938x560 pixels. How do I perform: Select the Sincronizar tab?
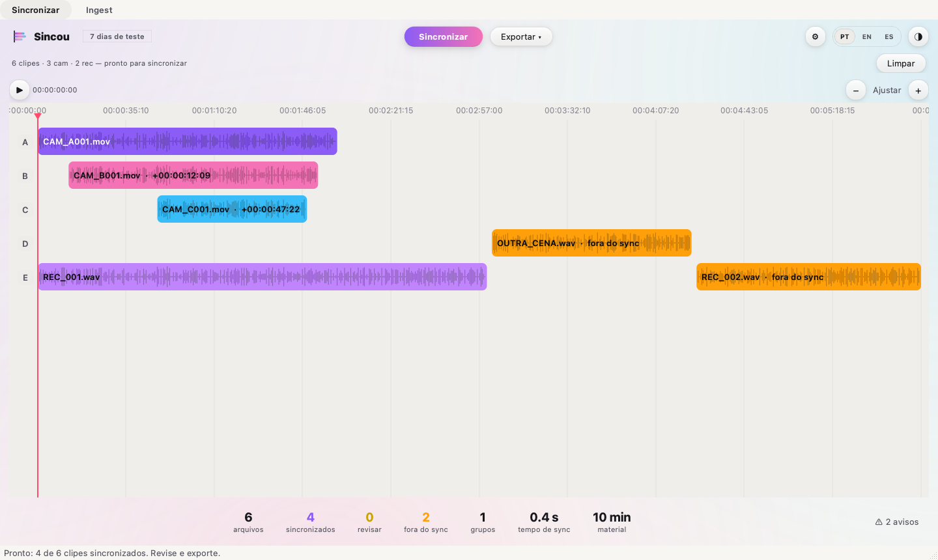point(35,10)
